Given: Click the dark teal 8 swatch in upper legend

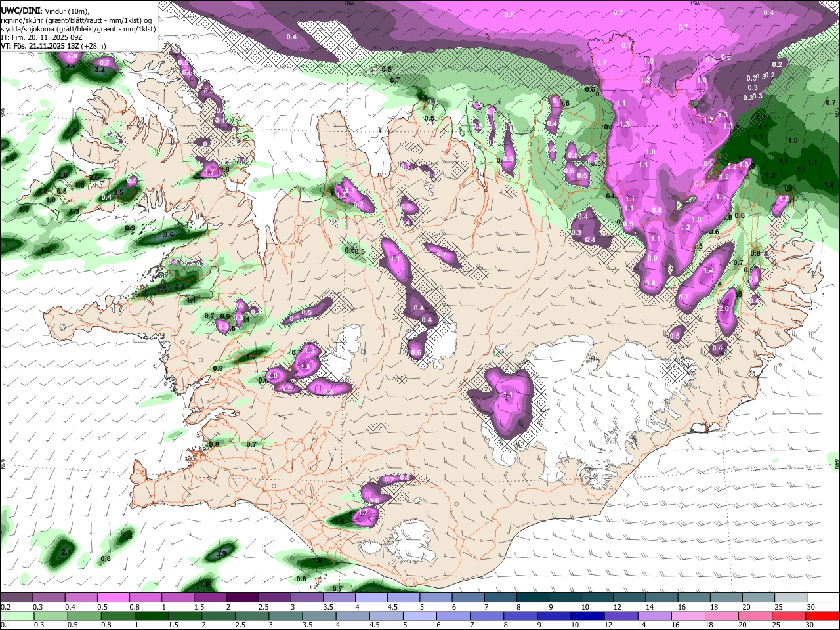Looking at the screenshot, I should tap(532, 598).
